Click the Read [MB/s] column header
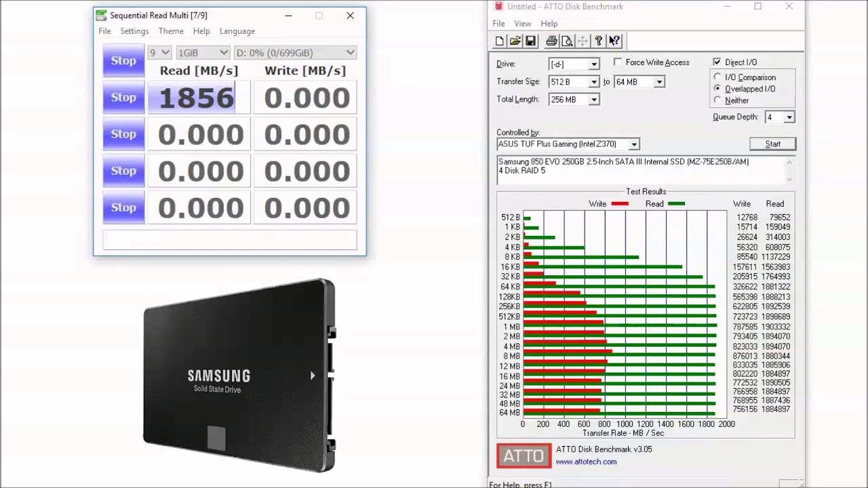The height and width of the screenshot is (488, 868). [x=199, y=70]
